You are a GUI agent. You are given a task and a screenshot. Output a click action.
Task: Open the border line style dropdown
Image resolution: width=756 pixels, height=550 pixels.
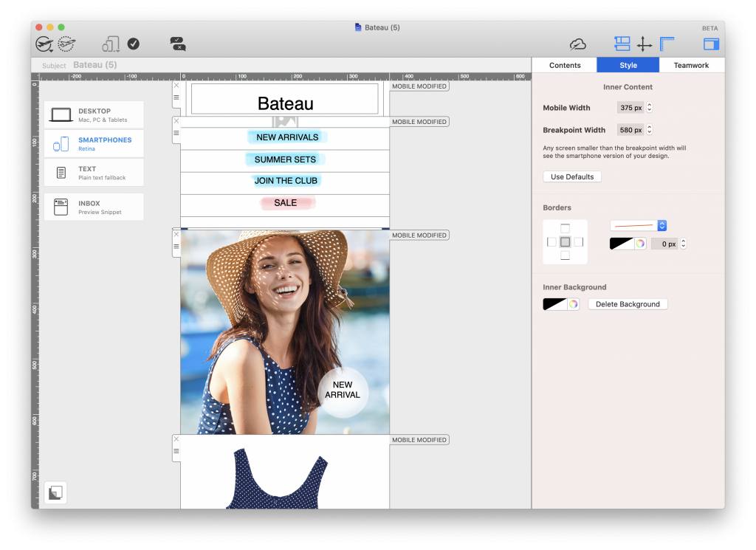pos(639,226)
